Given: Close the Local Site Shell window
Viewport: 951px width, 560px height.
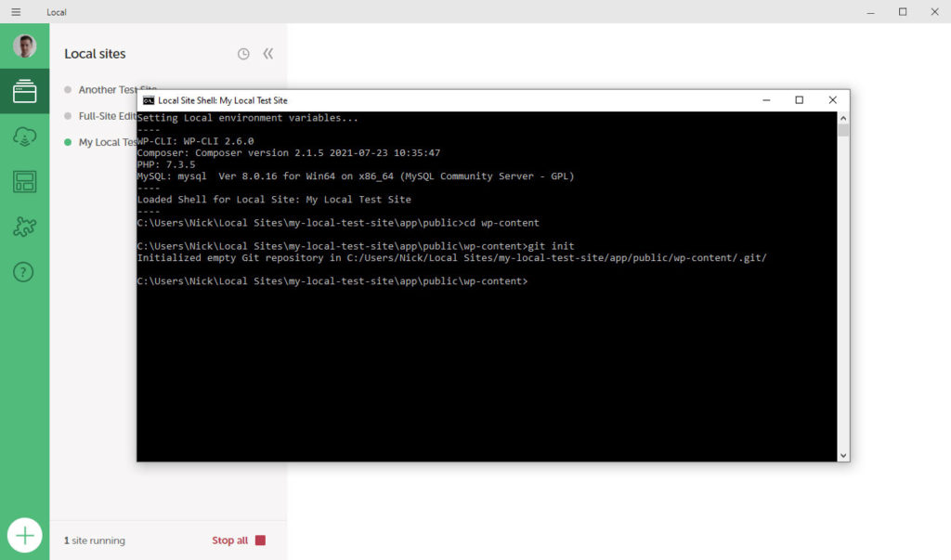Looking at the screenshot, I should point(833,100).
